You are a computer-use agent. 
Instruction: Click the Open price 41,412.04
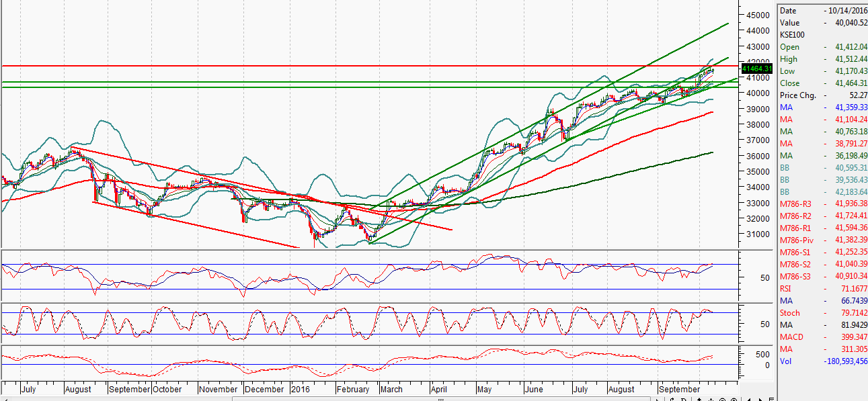tap(851, 47)
